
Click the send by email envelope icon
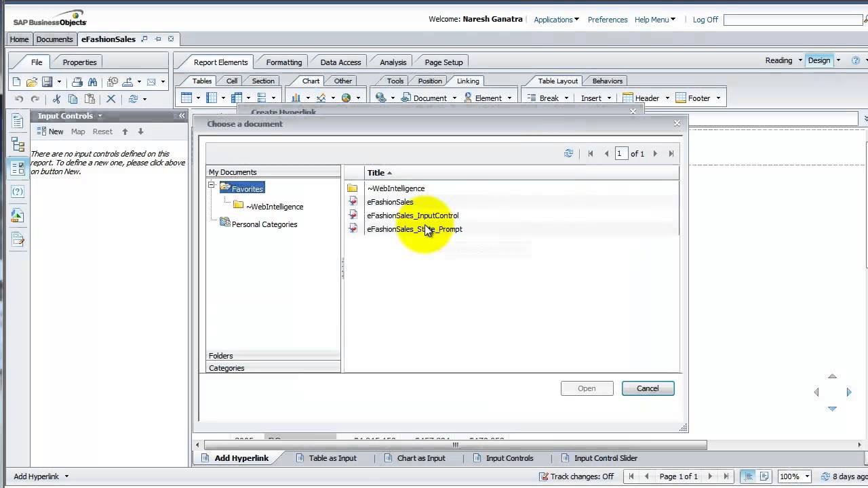tap(151, 82)
